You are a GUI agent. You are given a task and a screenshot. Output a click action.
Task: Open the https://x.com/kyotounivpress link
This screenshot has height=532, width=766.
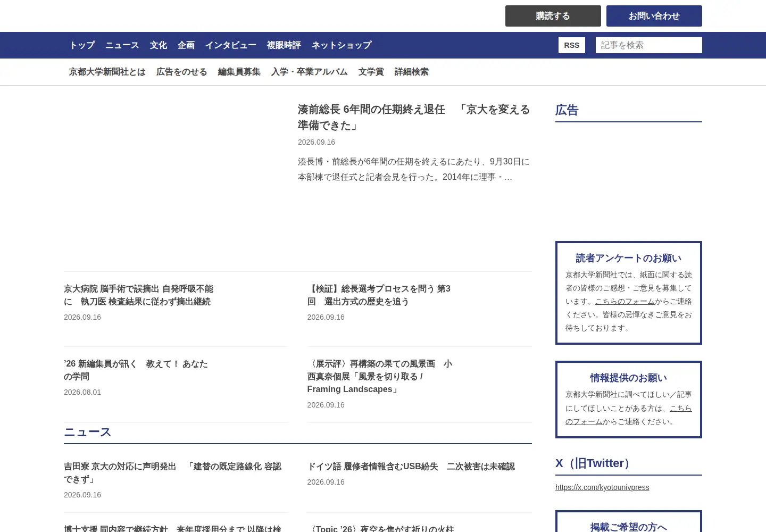pos(602,487)
